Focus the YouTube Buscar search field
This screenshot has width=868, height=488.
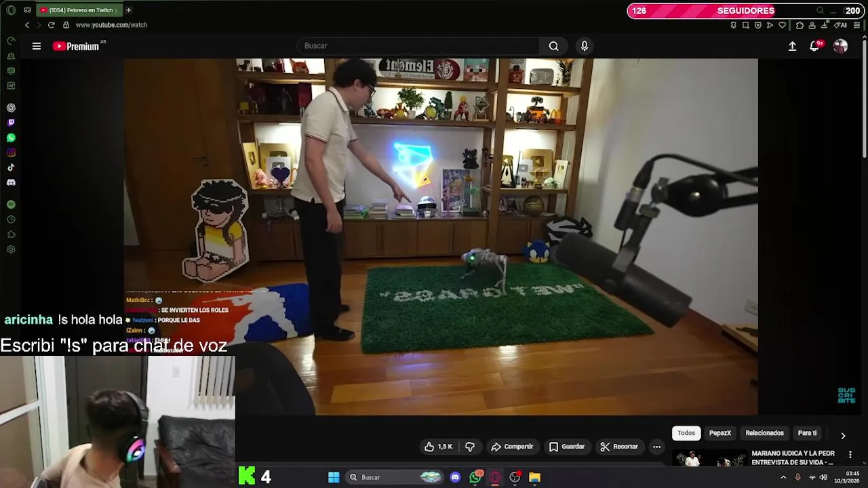pos(418,46)
